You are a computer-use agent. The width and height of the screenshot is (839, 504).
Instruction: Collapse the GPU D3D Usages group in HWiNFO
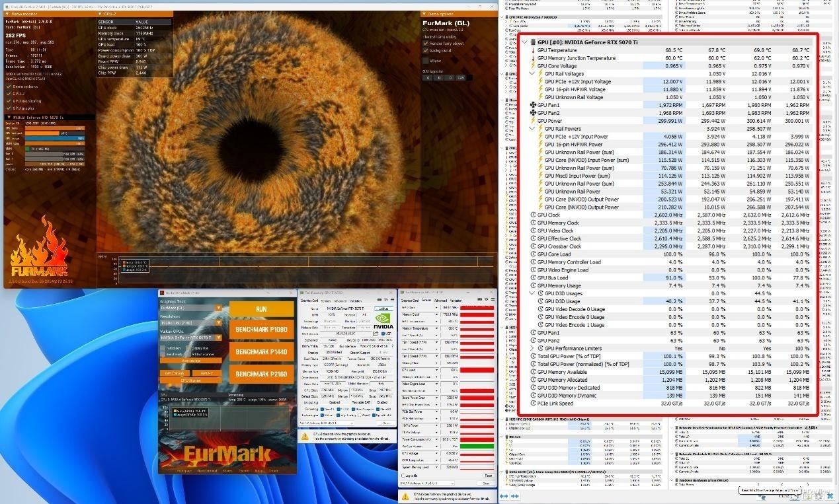click(532, 293)
